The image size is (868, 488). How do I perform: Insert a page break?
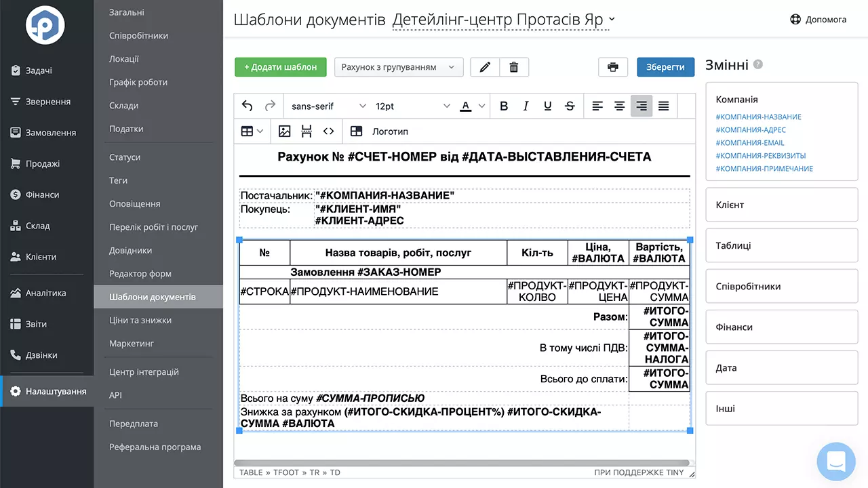(x=307, y=131)
